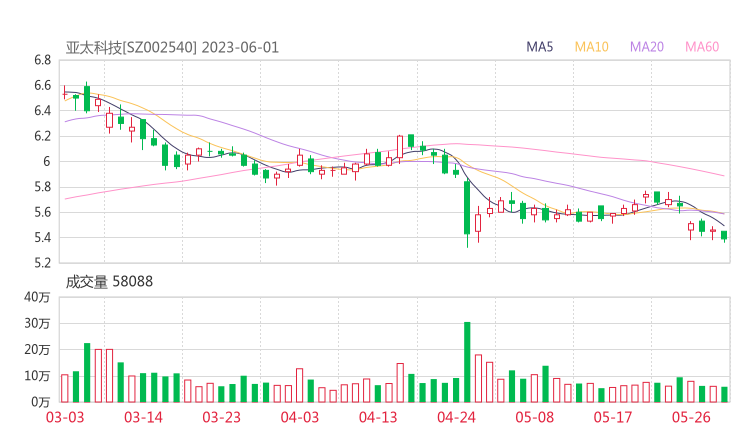The image size is (740, 440).
Task: Select the 20万 volume axis label
Action: [37, 350]
